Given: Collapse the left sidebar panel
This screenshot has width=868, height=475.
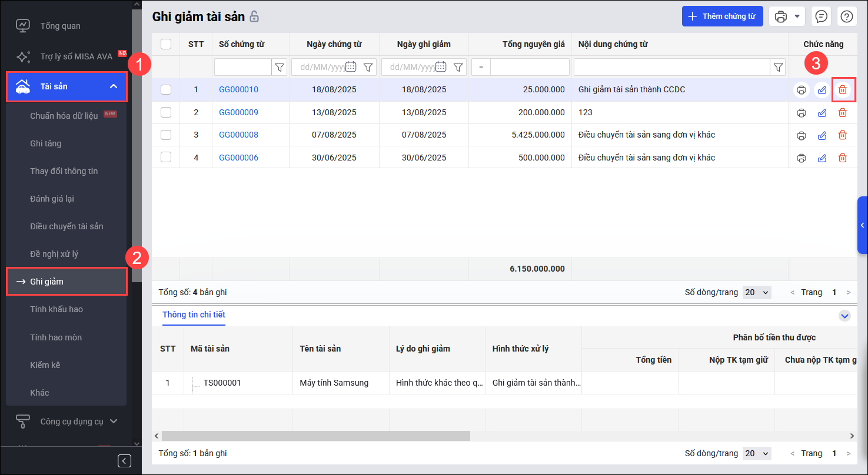Looking at the screenshot, I should (x=124, y=460).
